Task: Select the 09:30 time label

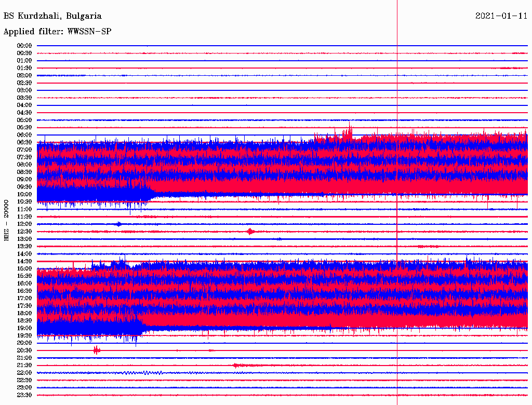Action: (x=24, y=187)
